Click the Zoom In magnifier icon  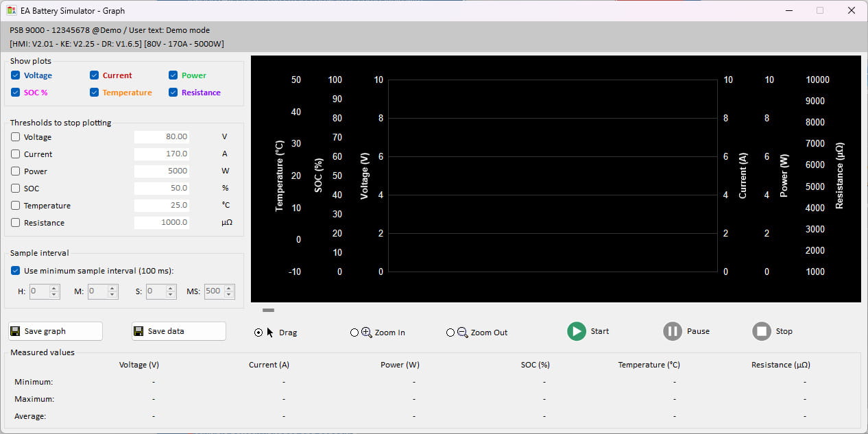point(366,333)
